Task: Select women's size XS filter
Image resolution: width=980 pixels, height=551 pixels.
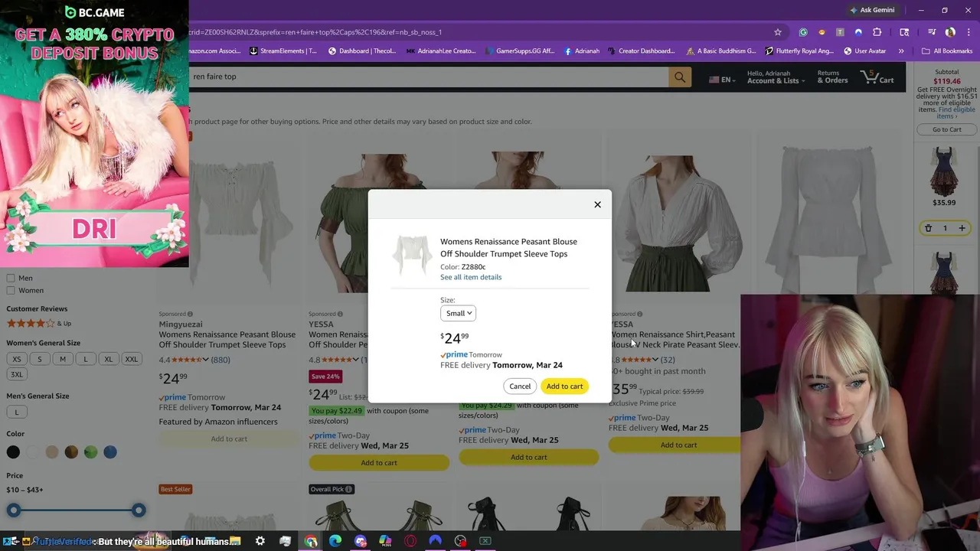Action: pos(17,359)
